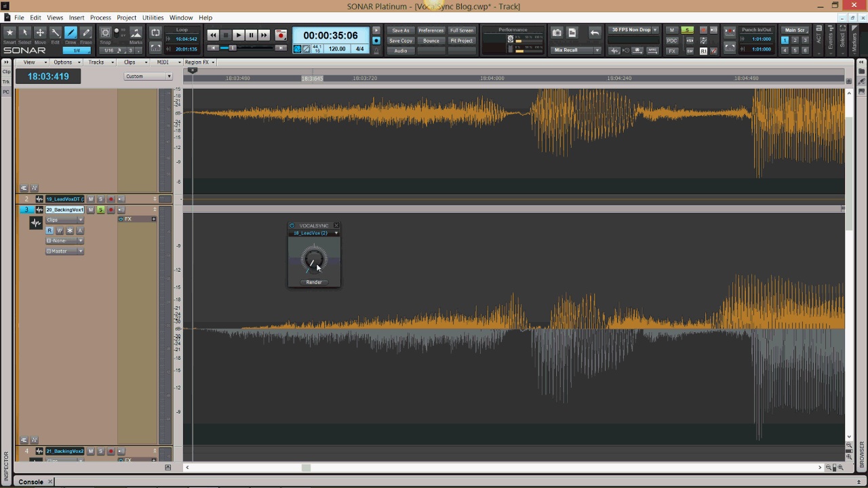Screen dimensions: 868x488
Task: Open VocalSync guide track dropdown
Action: [314, 233]
